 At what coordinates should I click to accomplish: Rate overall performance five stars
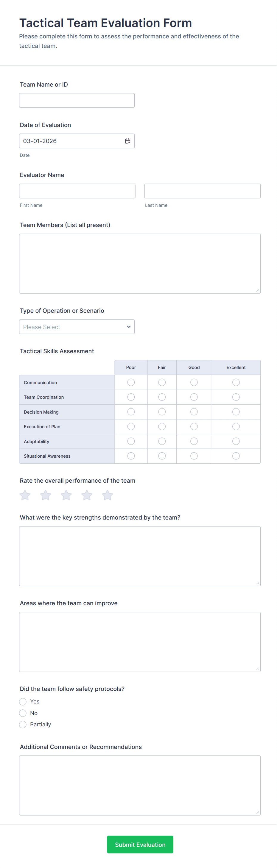(107, 495)
